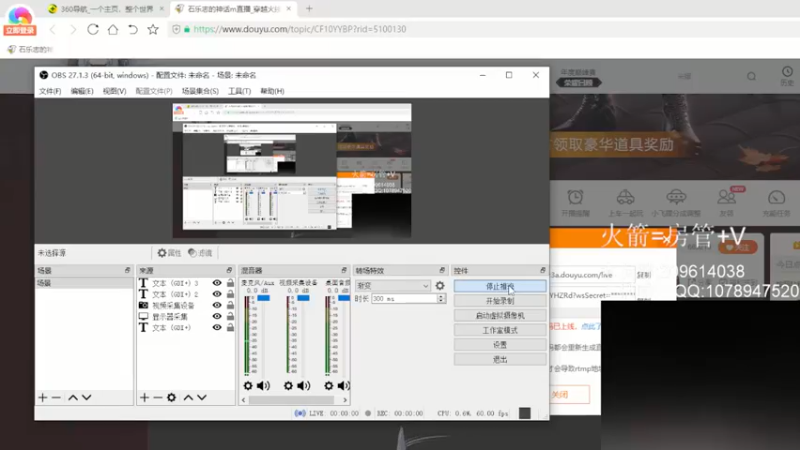This screenshot has height=450, width=800.
Task: Hide the 显示器采集 source
Action: click(x=217, y=316)
